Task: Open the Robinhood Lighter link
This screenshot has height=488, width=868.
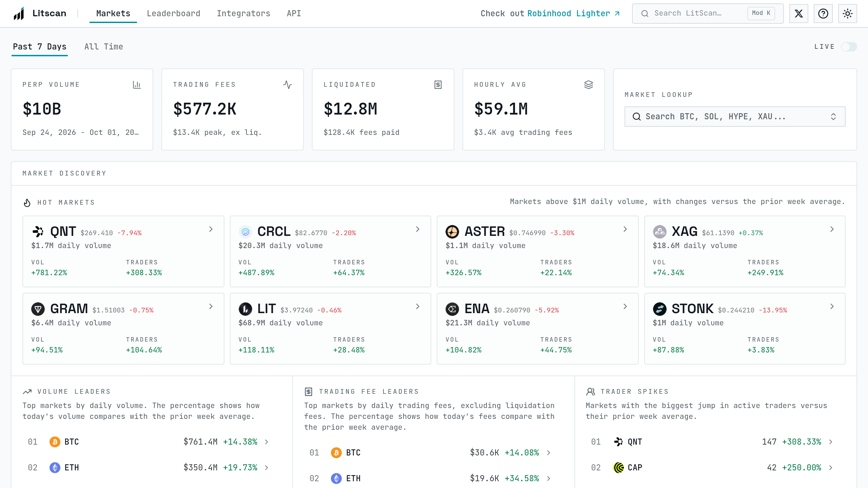Action: tap(573, 14)
